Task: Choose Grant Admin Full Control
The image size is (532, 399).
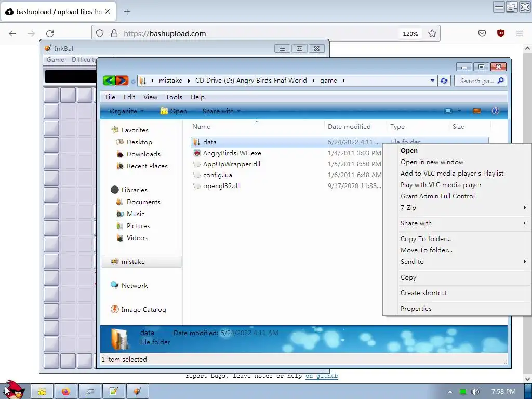Action: point(457,196)
